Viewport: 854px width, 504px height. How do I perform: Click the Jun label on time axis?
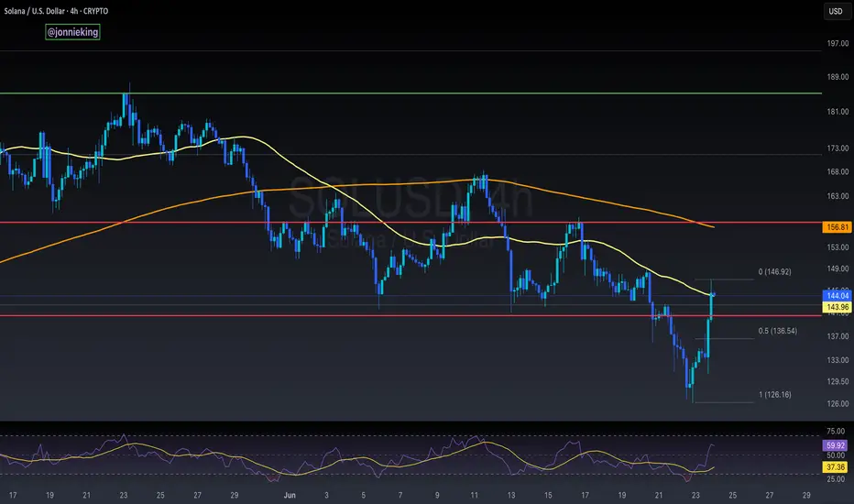coord(290,495)
